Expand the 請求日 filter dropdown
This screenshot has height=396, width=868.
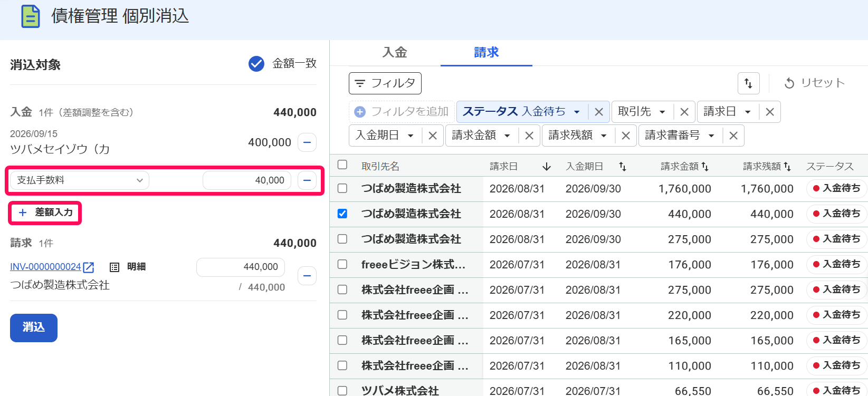(x=748, y=112)
